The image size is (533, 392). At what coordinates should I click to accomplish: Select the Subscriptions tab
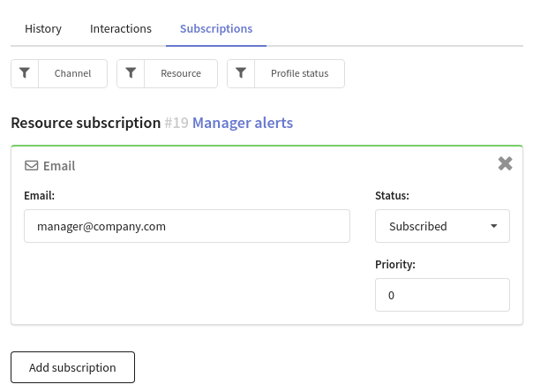(x=216, y=29)
